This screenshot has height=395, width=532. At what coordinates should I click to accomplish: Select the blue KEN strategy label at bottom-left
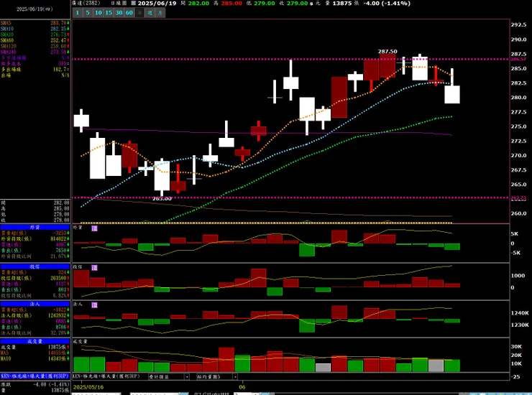coord(35,376)
